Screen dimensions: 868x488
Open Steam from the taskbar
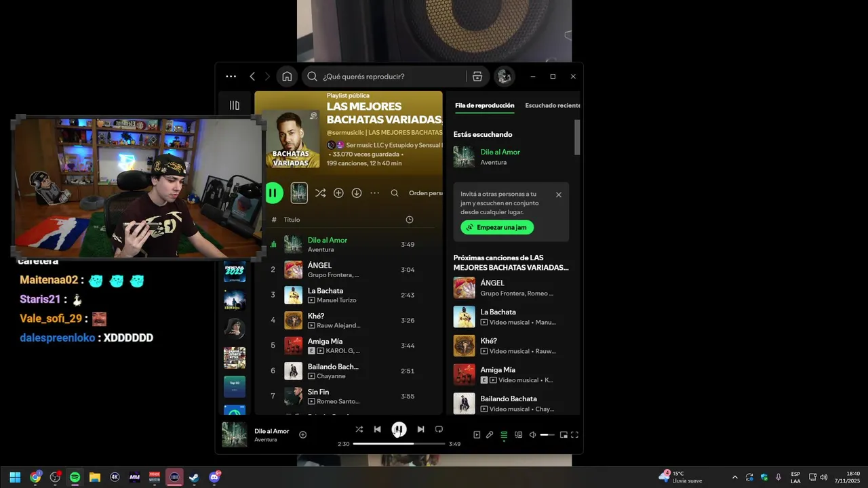tap(194, 477)
